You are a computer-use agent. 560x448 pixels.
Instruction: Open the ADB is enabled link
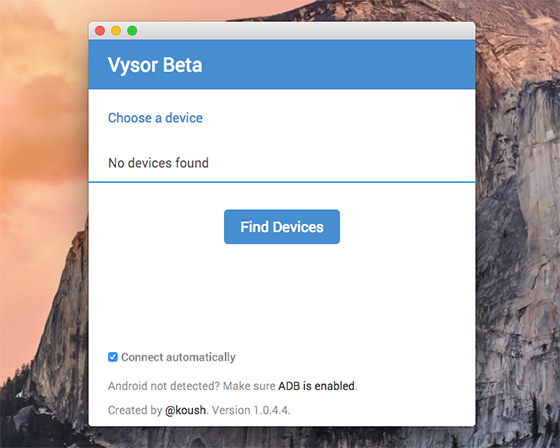tap(316, 386)
